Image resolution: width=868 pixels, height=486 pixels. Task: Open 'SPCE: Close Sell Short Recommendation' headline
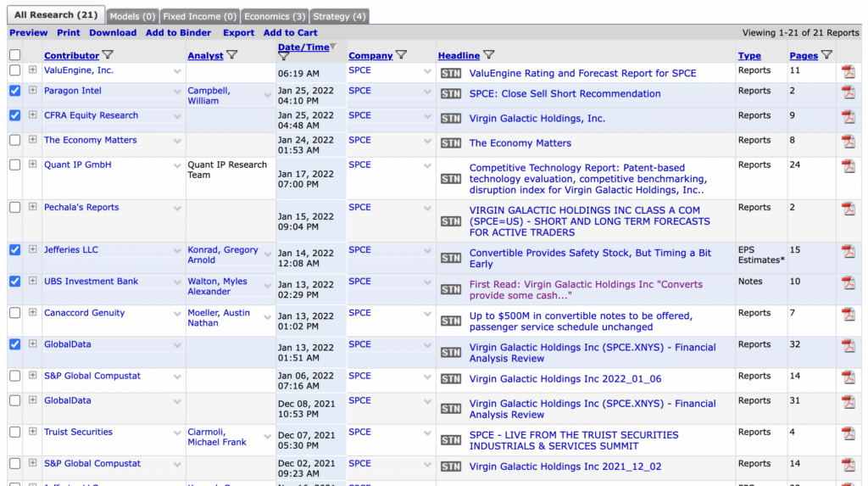pyautogui.click(x=565, y=94)
